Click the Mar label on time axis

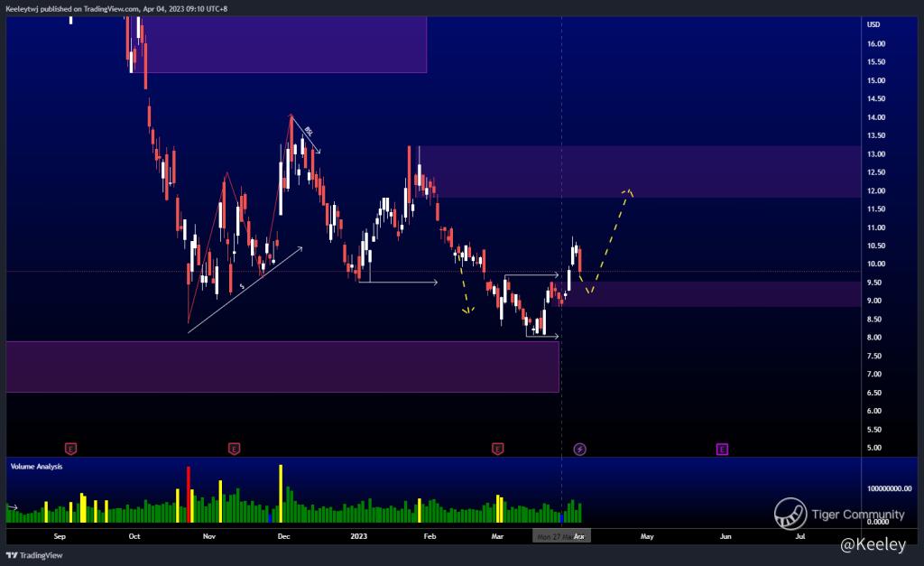[x=497, y=536]
